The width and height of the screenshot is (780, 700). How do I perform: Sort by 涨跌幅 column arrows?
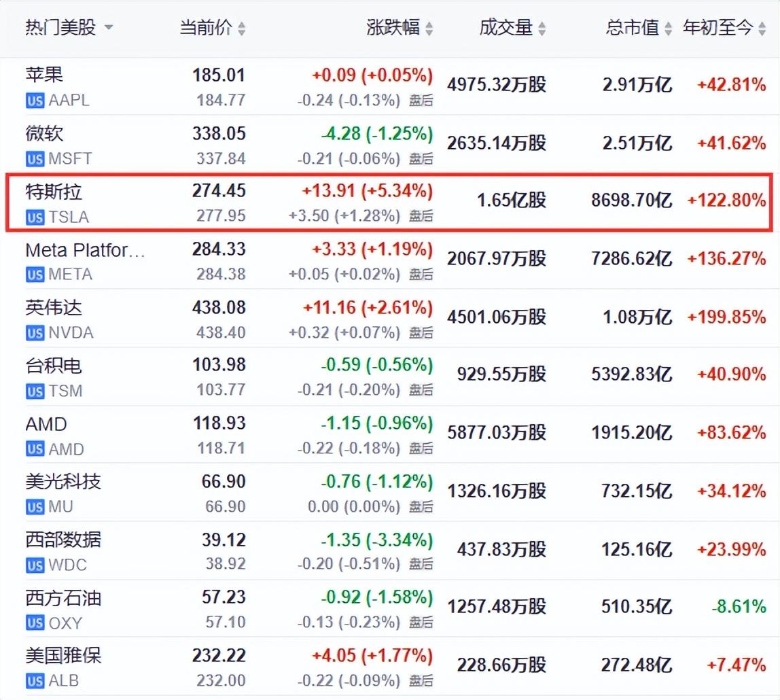tap(429, 29)
